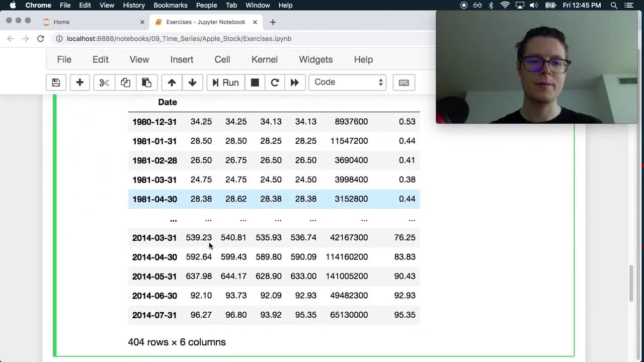Click the screen recording status icon
This screenshot has height=362, width=644.
click(464, 5)
